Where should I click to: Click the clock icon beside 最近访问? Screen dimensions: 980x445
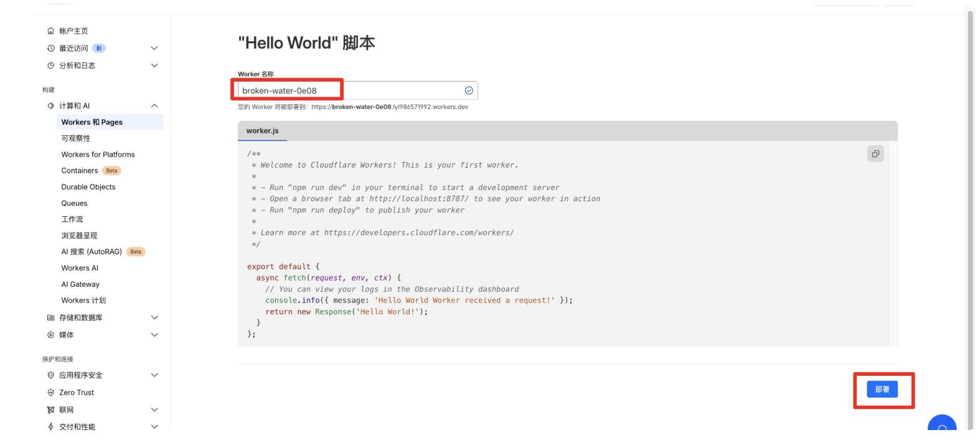(51, 49)
